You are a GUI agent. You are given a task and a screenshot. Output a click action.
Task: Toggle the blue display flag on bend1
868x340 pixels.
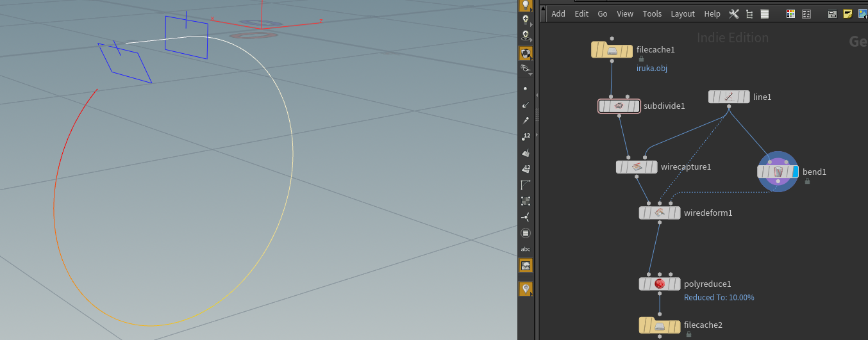coord(795,172)
